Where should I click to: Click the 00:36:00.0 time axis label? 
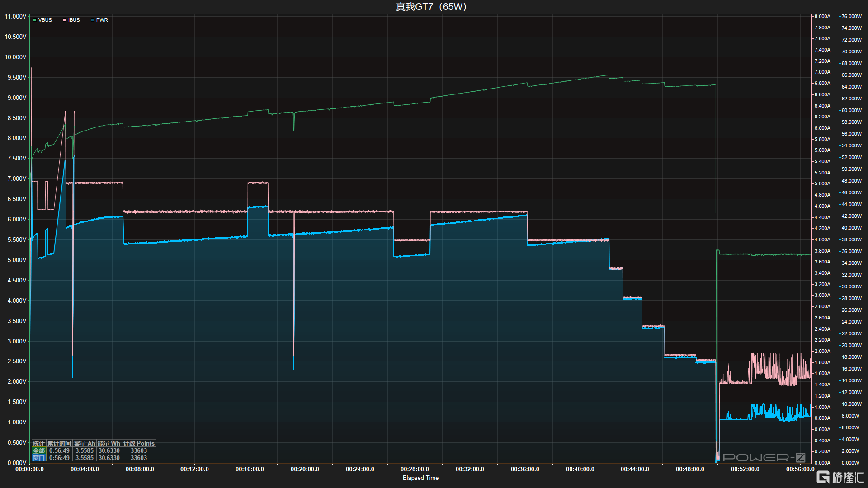[525, 469]
